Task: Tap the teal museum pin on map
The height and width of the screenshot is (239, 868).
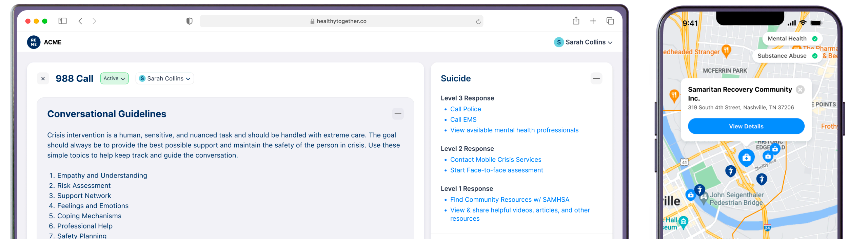Action: click(x=683, y=222)
